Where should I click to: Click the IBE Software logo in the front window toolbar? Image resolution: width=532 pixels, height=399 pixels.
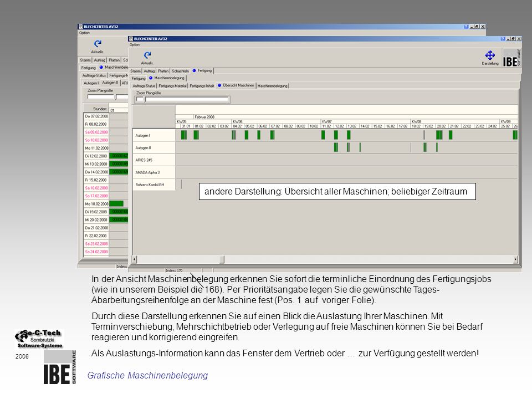pyautogui.click(x=511, y=58)
